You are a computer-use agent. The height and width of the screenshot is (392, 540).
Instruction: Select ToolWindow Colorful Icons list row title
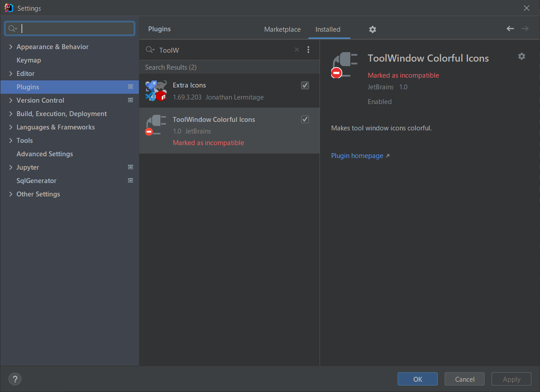tap(214, 119)
